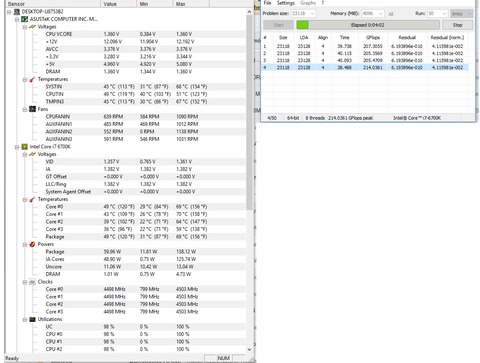Open the times dropdown in LinX

coord(461,14)
